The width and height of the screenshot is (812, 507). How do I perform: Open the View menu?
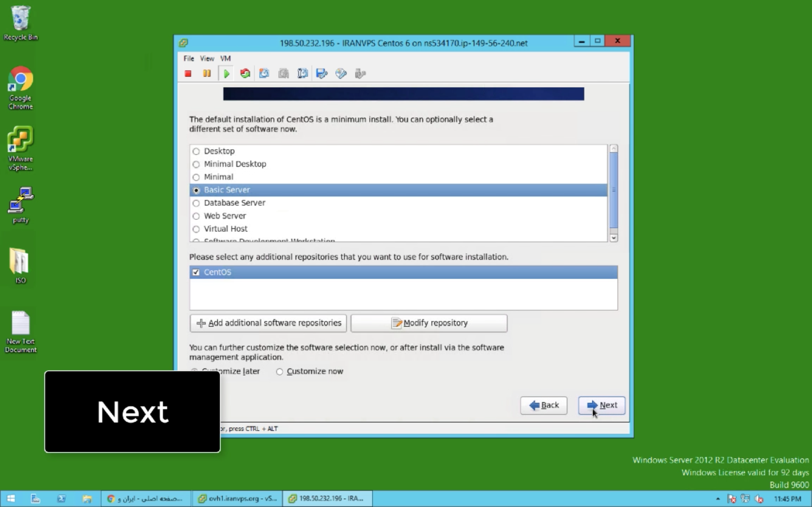[207, 58]
